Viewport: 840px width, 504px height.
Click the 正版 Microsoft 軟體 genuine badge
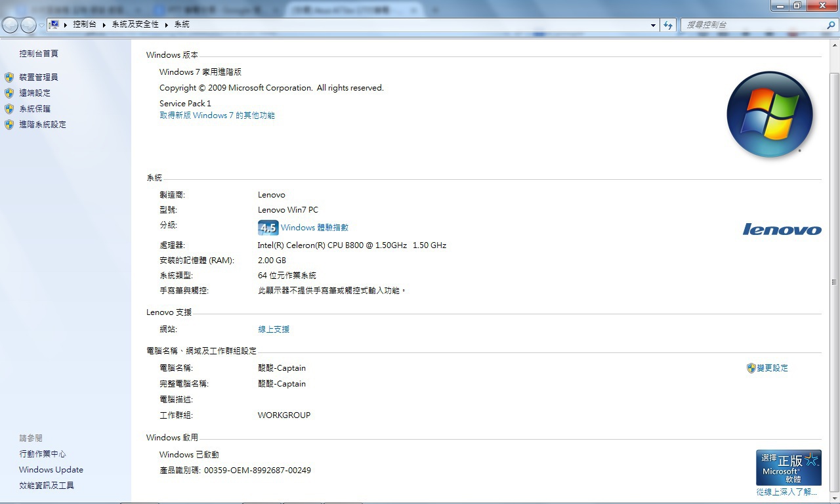click(788, 467)
